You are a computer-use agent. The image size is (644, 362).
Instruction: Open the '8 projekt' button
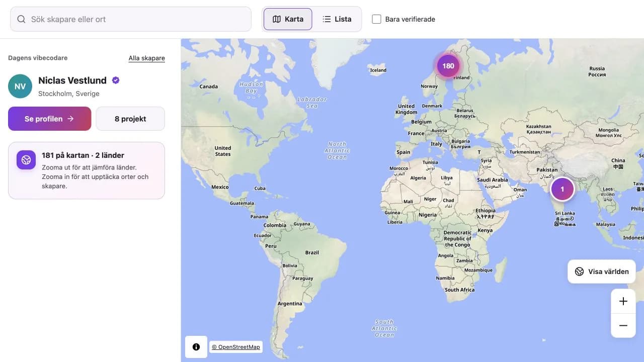click(x=130, y=119)
